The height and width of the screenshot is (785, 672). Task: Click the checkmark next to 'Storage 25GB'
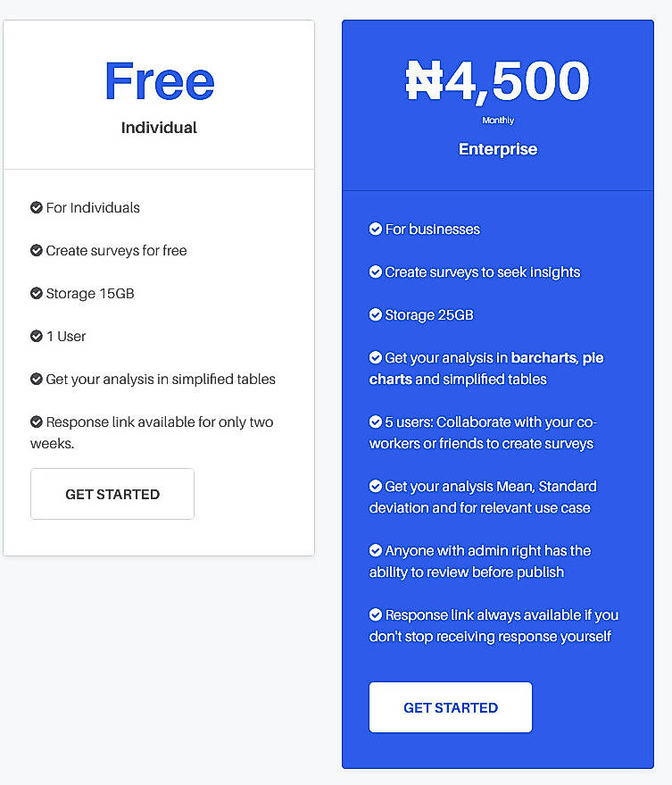pyautogui.click(x=376, y=315)
